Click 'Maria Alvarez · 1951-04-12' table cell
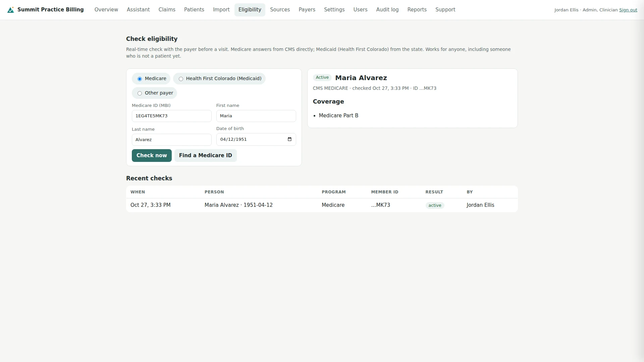Screen dimensions: 644x362 (238, 205)
